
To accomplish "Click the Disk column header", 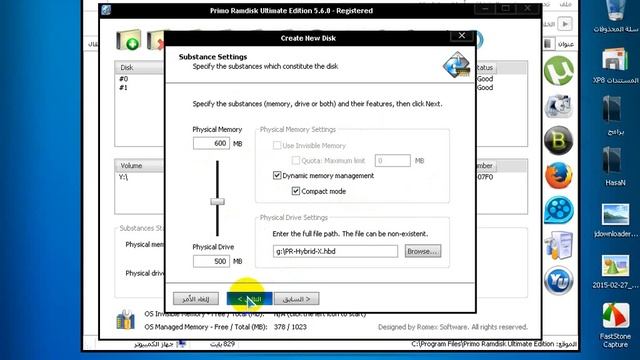I will (139, 67).
